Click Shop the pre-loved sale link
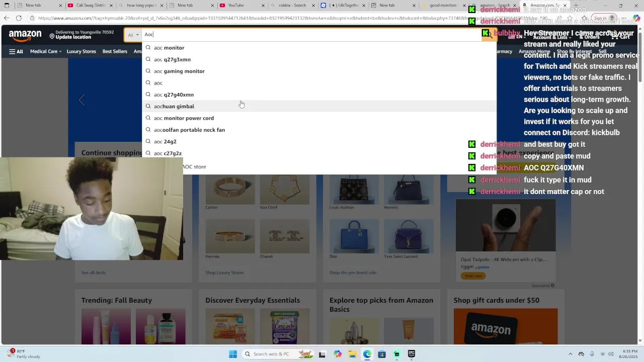The image size is (644, 362). (x=353, y=273)
